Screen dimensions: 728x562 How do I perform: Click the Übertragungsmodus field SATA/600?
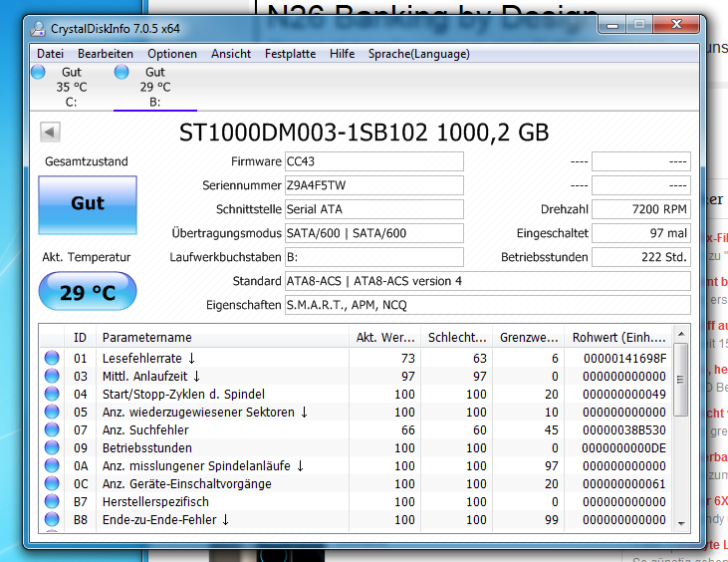click(374, 233)
